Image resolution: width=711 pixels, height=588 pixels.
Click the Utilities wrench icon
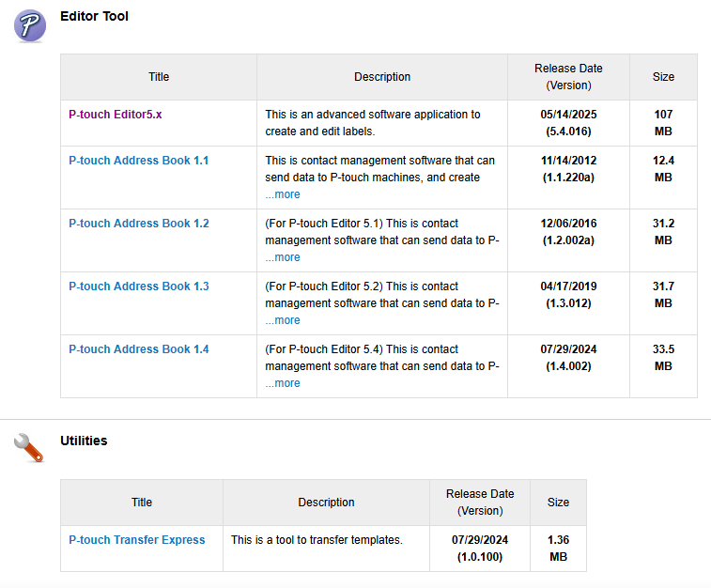point(29,447)
